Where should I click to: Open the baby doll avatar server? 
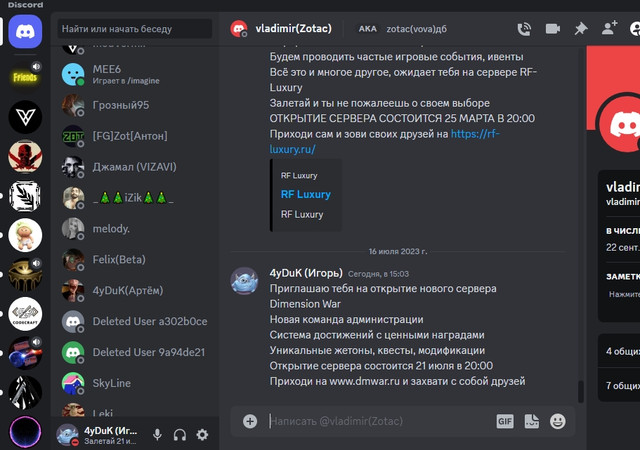click(x=25, y=235)
